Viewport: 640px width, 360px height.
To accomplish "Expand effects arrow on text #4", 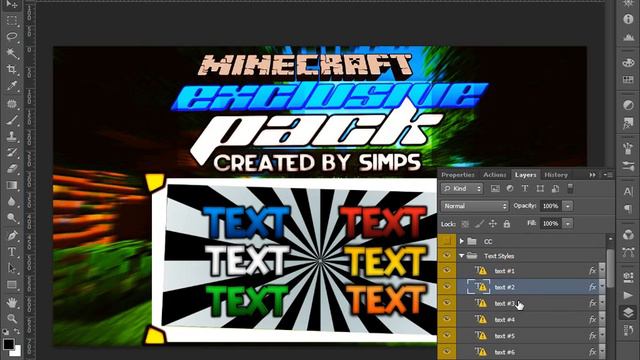I will (x=602, y=320).
